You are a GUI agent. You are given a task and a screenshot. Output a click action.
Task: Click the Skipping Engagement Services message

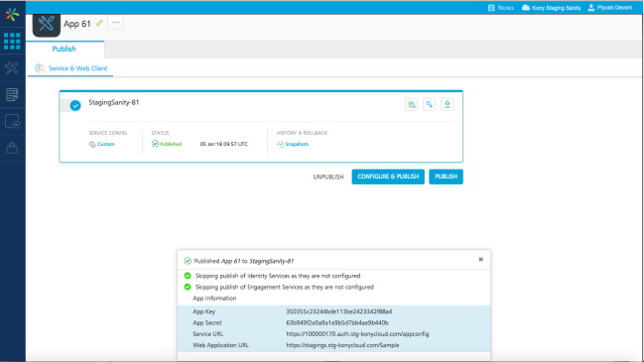click(x=284, y=287)
